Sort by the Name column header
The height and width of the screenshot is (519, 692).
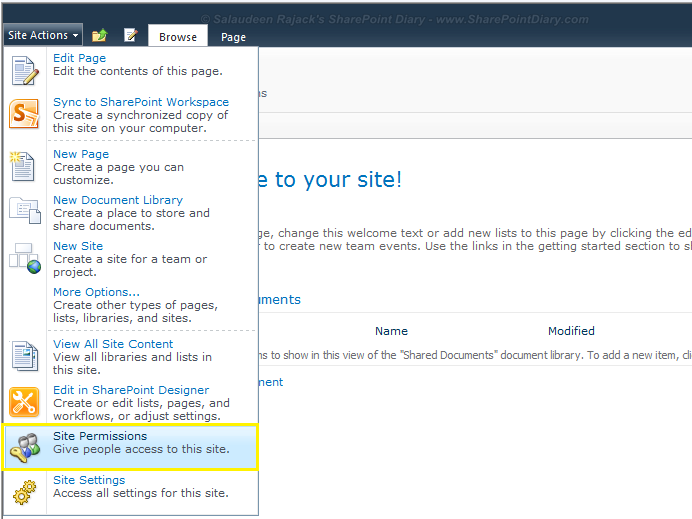[391, 331]
